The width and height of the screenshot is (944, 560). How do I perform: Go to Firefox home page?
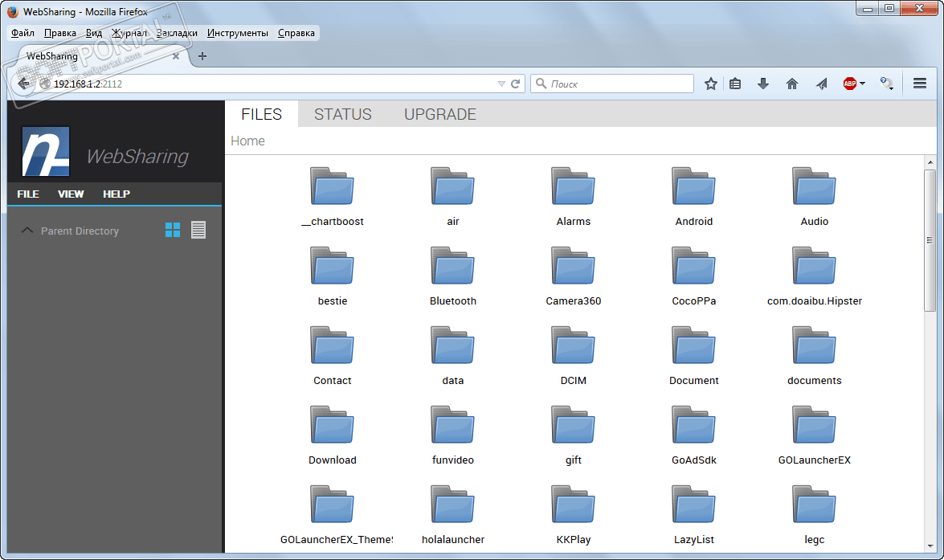[x=791, y=84]
